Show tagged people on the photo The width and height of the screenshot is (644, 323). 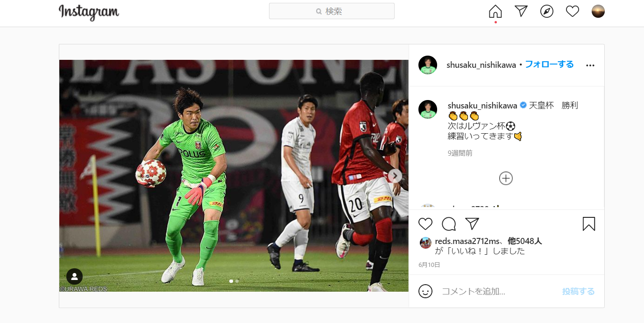(75, 277)
